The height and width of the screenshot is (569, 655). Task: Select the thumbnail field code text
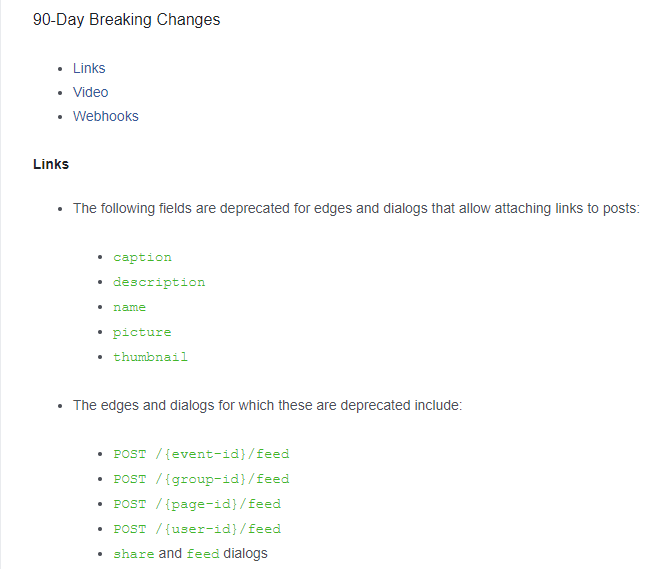click(x=150, y=357)
